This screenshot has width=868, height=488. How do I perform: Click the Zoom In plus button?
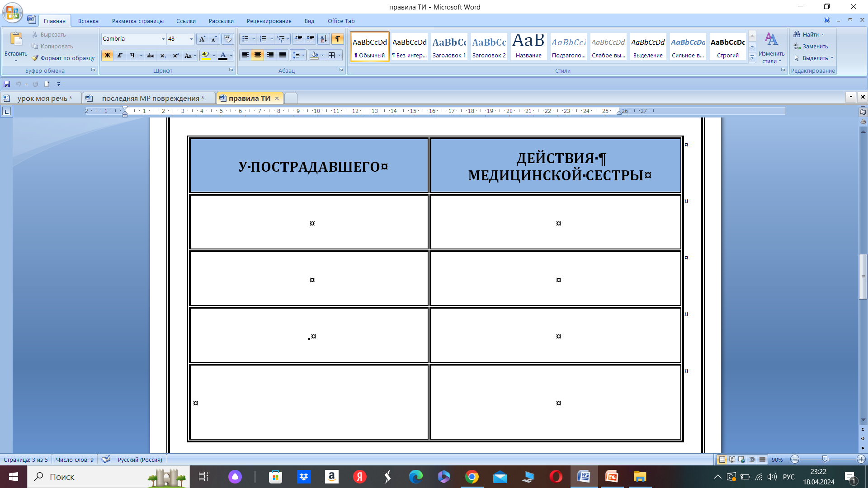pyautogui.click(x=861, y=460)
